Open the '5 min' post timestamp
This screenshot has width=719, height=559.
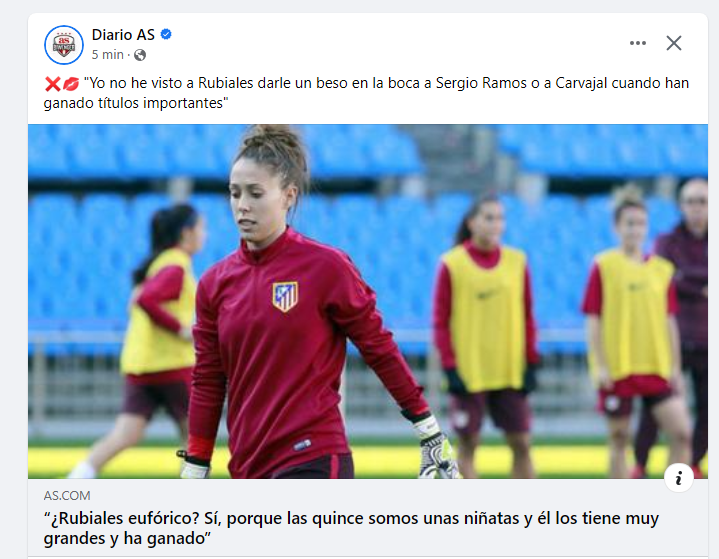[x=108, y=55]
